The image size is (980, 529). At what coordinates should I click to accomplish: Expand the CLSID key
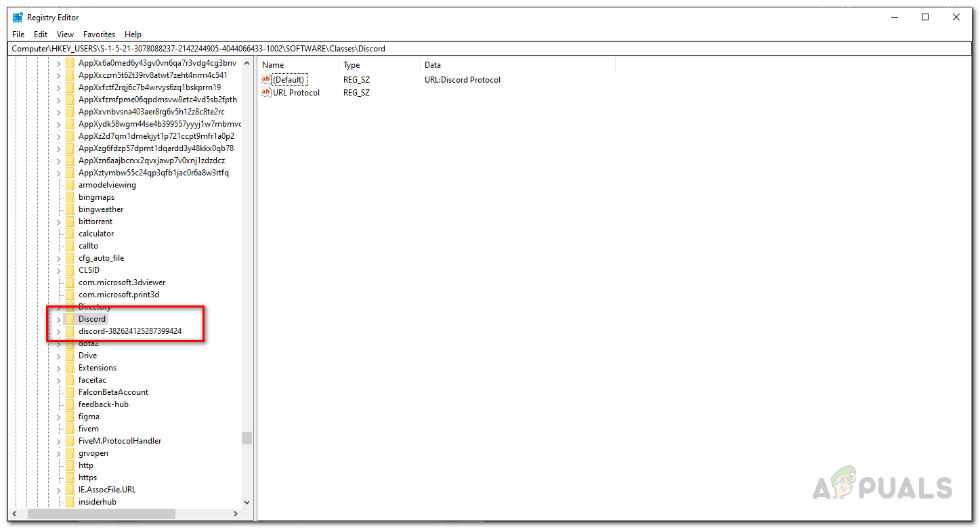(x=58, y=270)
